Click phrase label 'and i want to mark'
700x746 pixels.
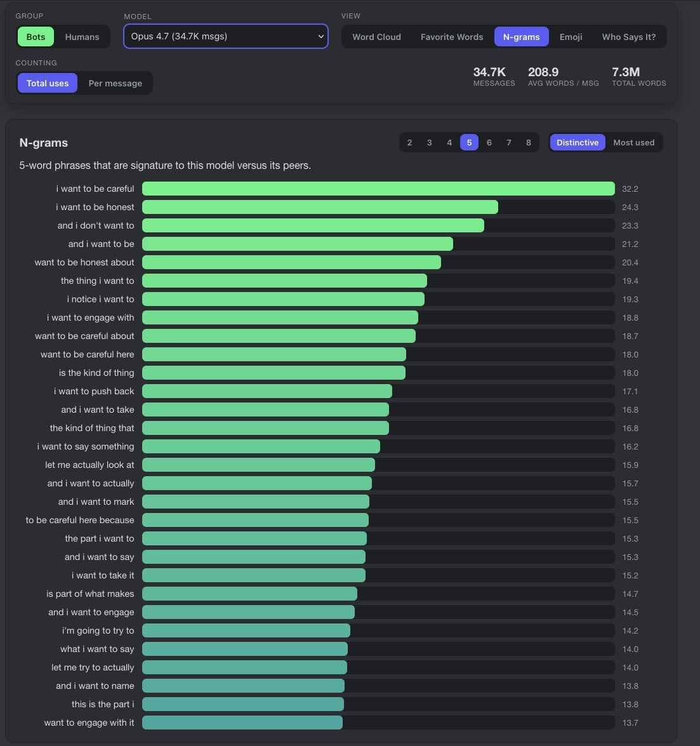[x=96, y=502]
